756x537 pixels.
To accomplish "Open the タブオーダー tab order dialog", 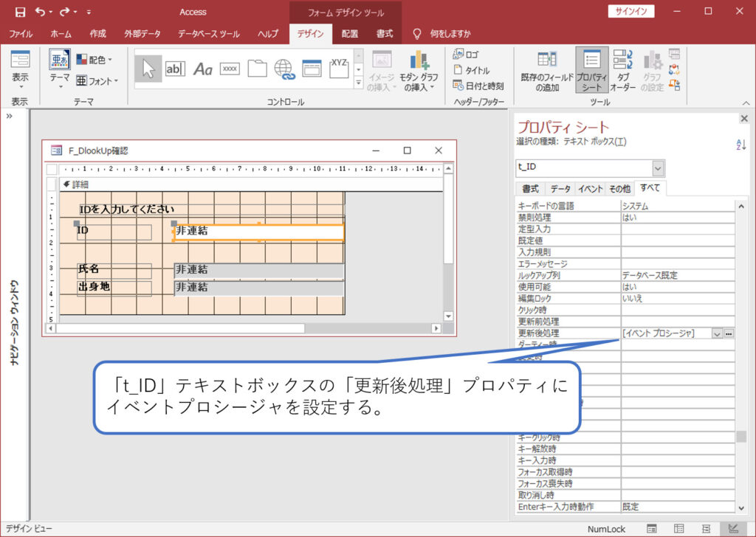I will (x=622, y=70).
